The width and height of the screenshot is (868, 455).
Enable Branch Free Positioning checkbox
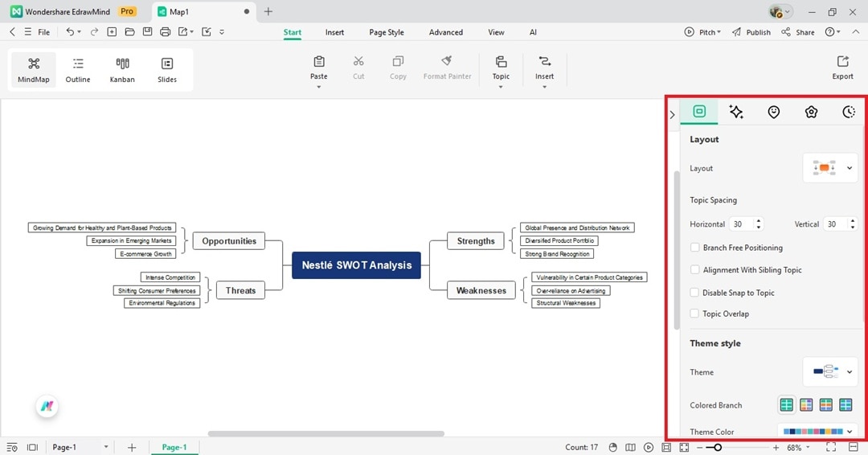click(x=694, y=248)
